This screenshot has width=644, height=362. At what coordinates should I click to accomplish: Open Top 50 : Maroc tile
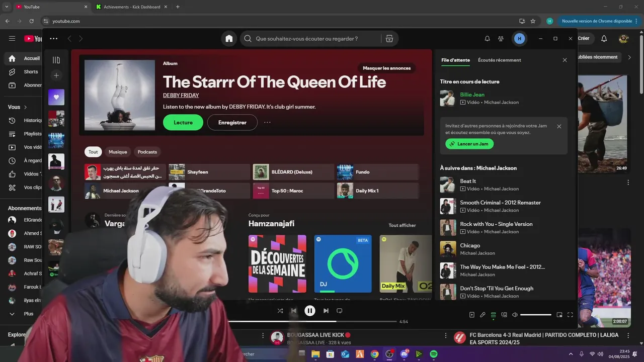point(293,191)
